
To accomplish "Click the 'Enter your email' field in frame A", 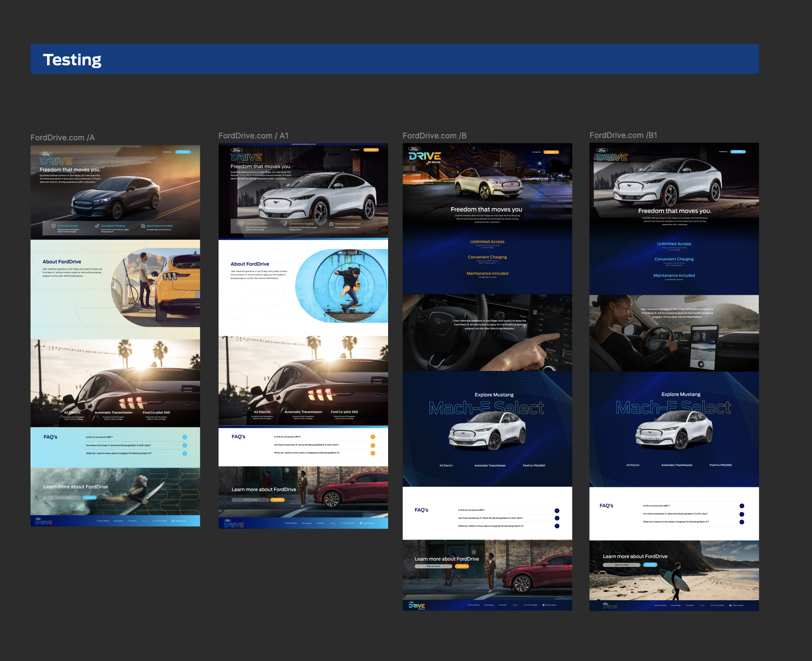I will [62, 497].
